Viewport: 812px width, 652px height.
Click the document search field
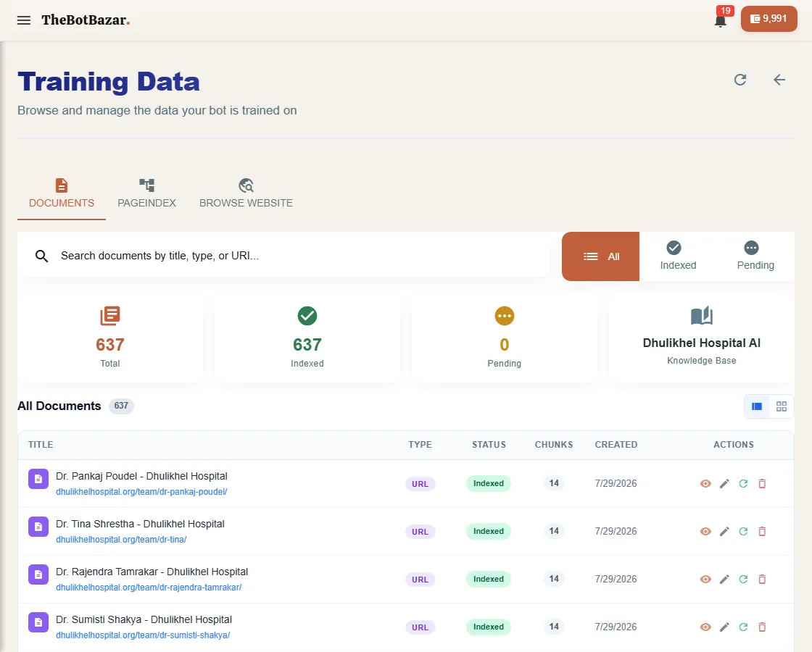283,256
